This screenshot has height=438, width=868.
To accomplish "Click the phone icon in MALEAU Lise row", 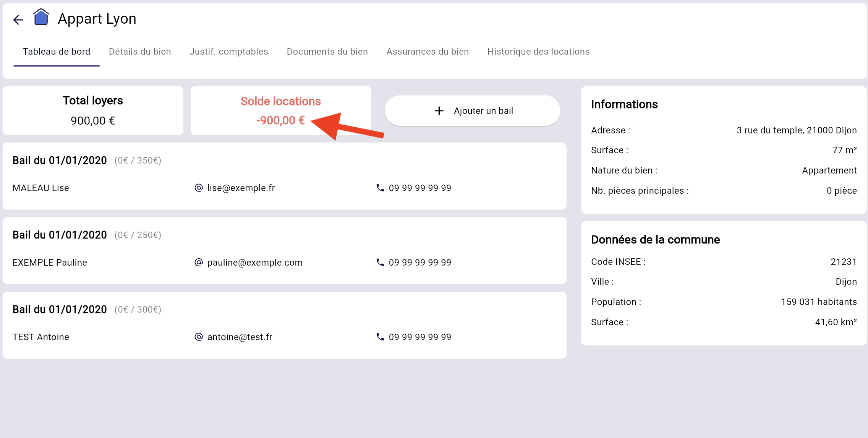I will coord(380,188).
